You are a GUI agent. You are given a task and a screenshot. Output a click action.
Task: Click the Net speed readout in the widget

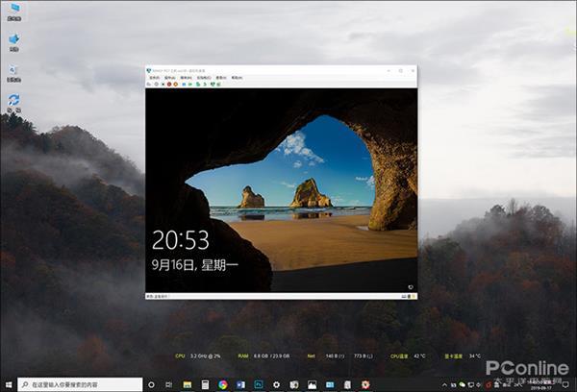[x=339, y=355]
